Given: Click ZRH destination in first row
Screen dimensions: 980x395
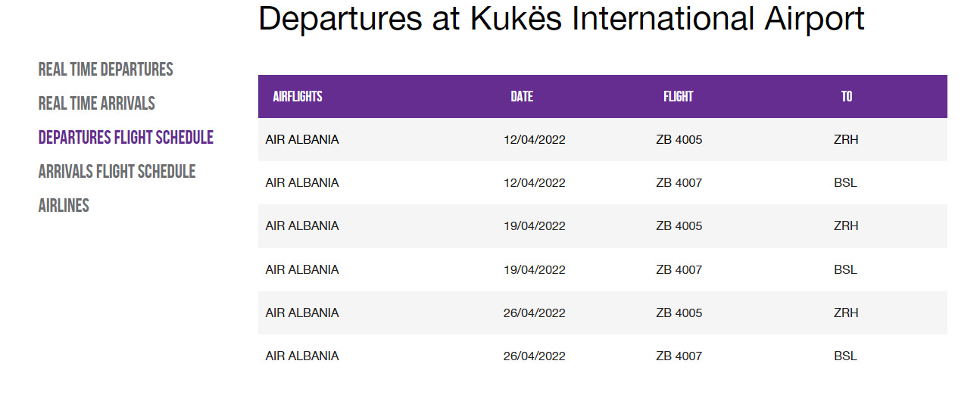Looking at the screenshot, I should click(x=846, y=140).
